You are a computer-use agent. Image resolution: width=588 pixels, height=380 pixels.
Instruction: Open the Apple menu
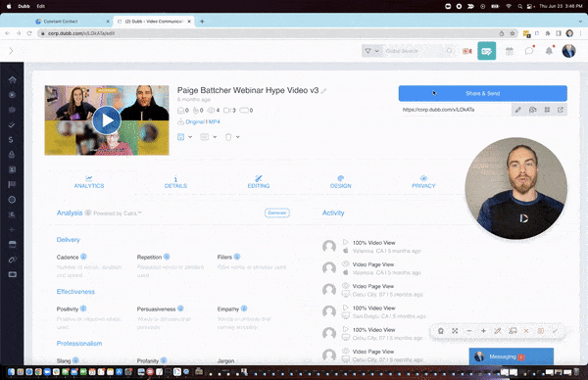tap(9, 6)
